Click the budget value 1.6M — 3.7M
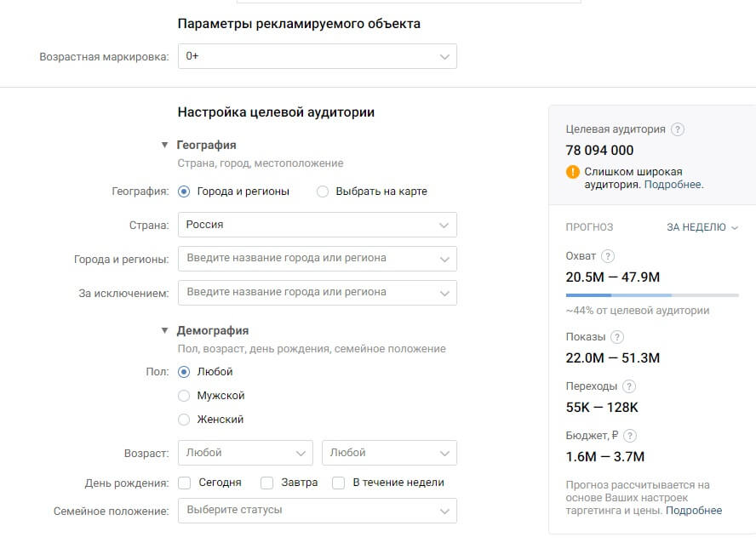The width and height of the screenshot is (756, 543). click(605, 457)
